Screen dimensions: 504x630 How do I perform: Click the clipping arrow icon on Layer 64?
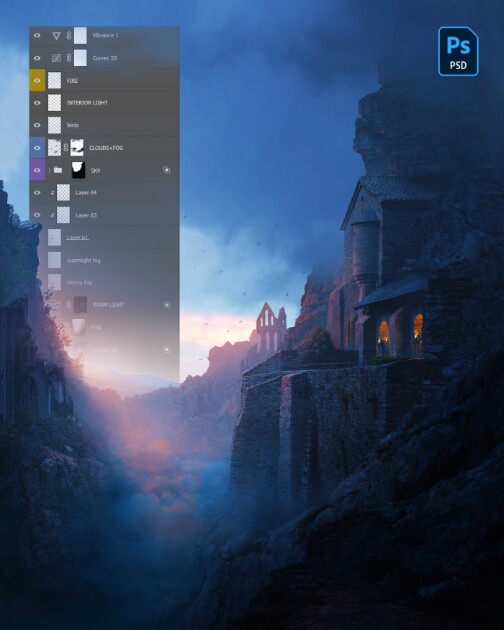coord(52,193)
